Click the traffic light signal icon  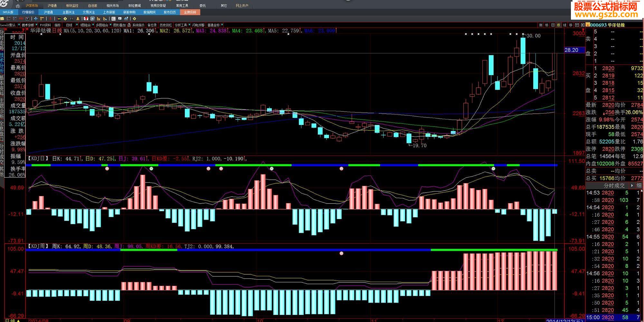59,19
